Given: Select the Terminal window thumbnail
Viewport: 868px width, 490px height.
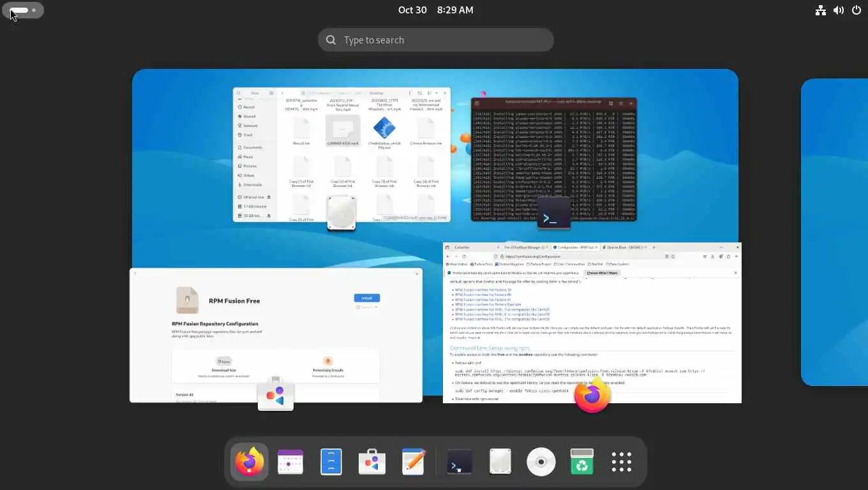Looking at the screenshot, I should [554, 160].
